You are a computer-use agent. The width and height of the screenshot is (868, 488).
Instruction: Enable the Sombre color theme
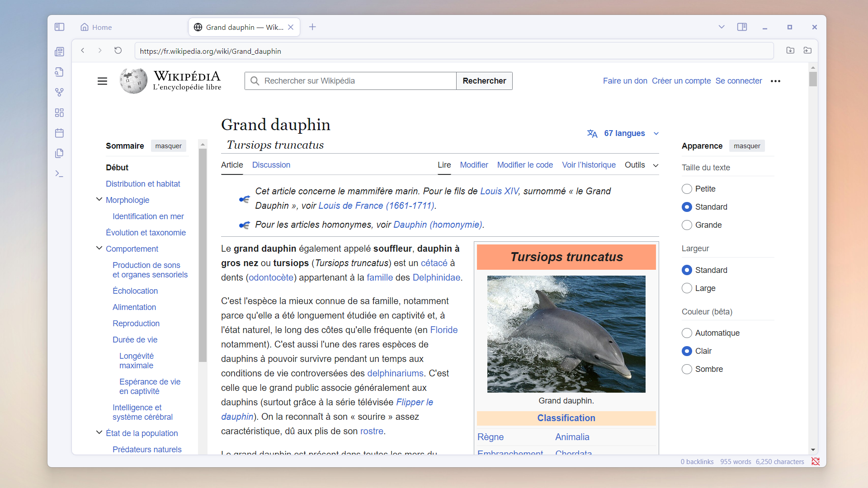click(687, 369)
